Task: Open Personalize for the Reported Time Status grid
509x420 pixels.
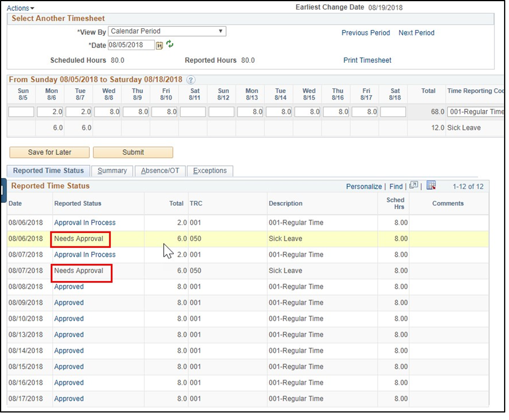Action: tap(364, 186)
